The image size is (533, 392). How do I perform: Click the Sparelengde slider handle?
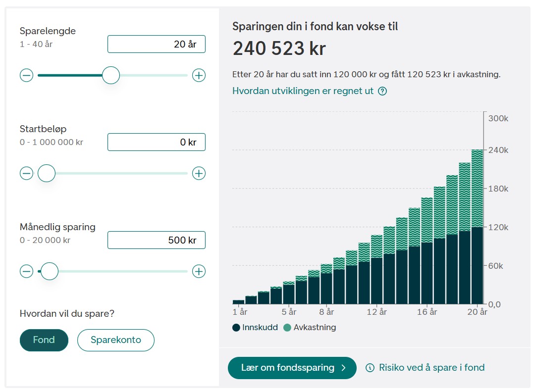tap(111, 76)
